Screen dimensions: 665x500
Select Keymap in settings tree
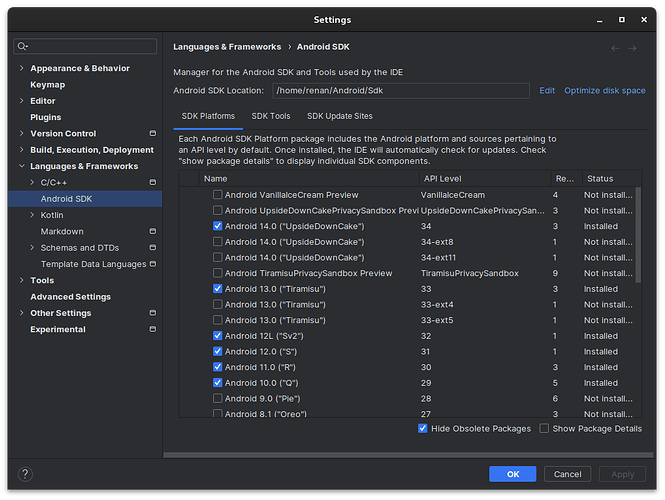[48, 84]
